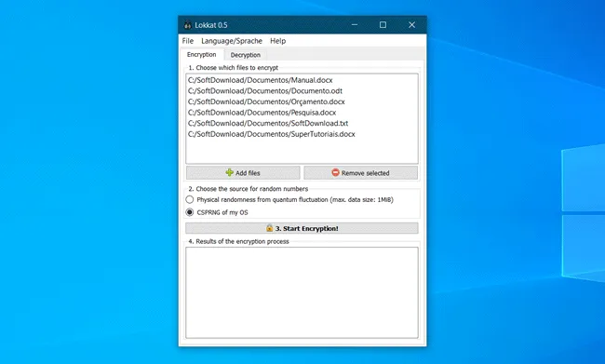Click the red minus Remove selected icon
The image size is (605, 364).
tap(335, 172)
